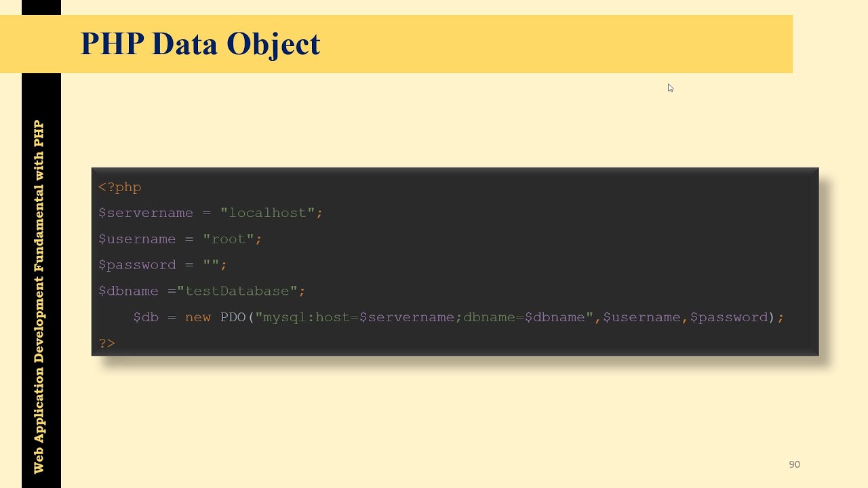
Task: Click the PDO class name
Action: [x=233, y=317]
